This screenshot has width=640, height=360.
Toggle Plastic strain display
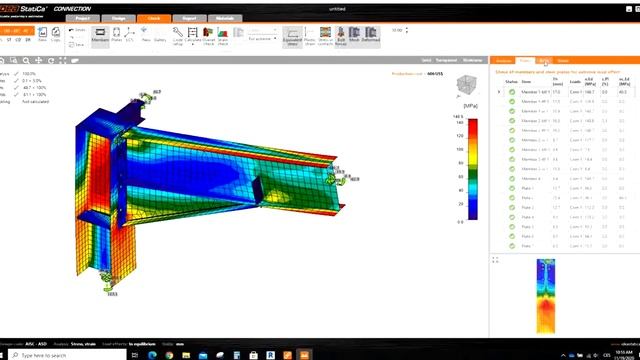click(x=310, y=37)
